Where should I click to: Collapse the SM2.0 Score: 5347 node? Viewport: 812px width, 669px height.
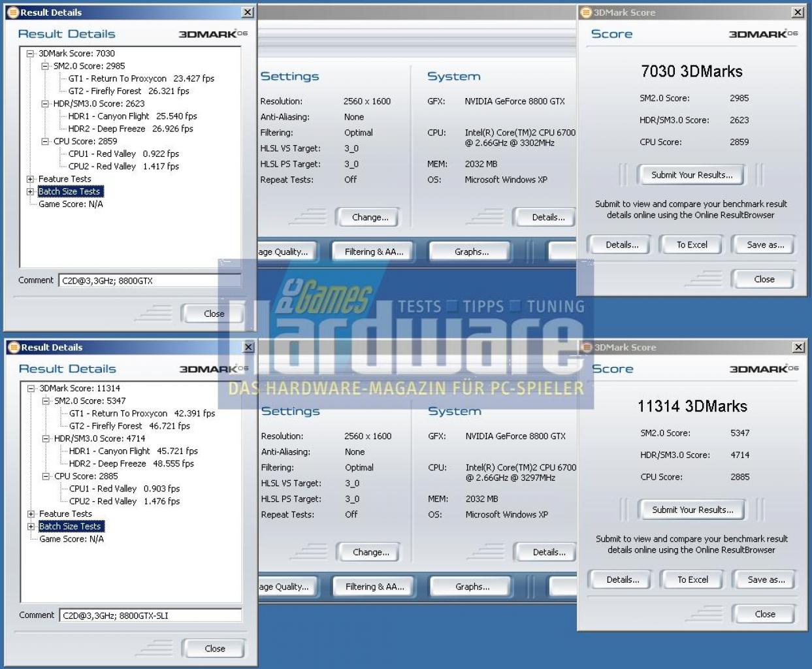46,401
